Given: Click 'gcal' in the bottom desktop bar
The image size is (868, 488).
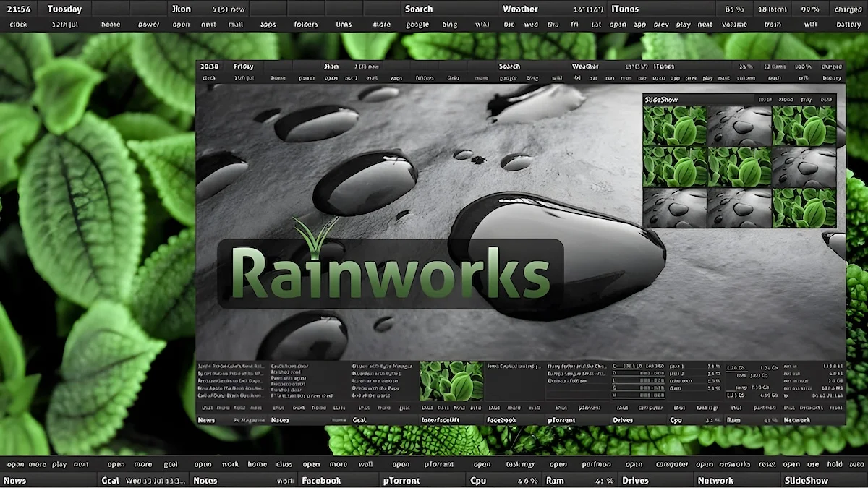Looking at the screenshot, I should click(171, 464).
